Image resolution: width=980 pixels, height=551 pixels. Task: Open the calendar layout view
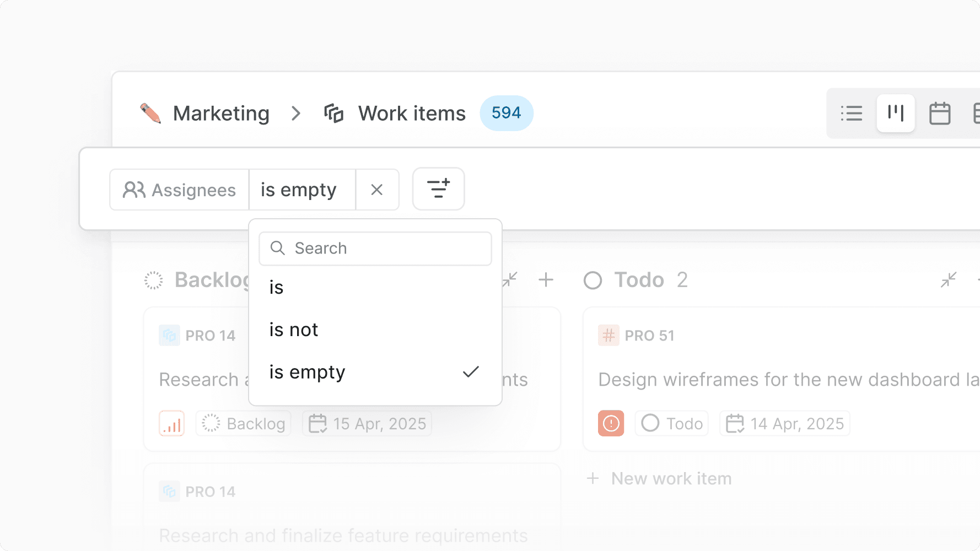(940, 114)
